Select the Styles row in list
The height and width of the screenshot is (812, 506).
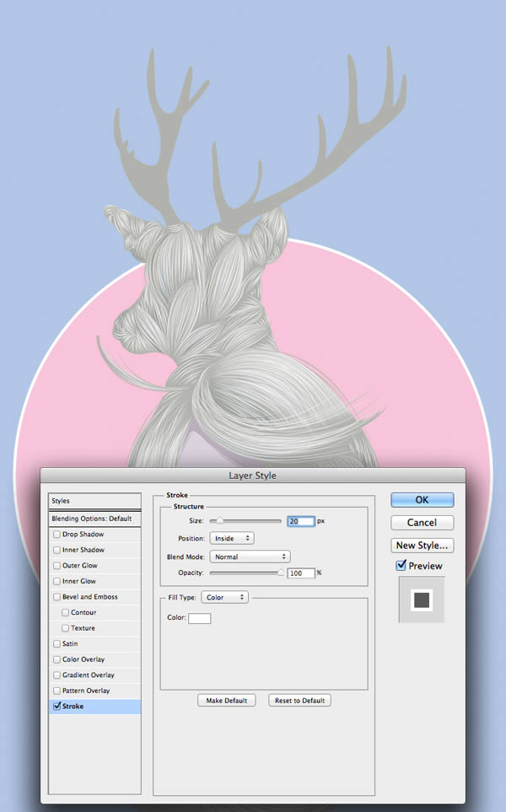(x=94, y=501)
